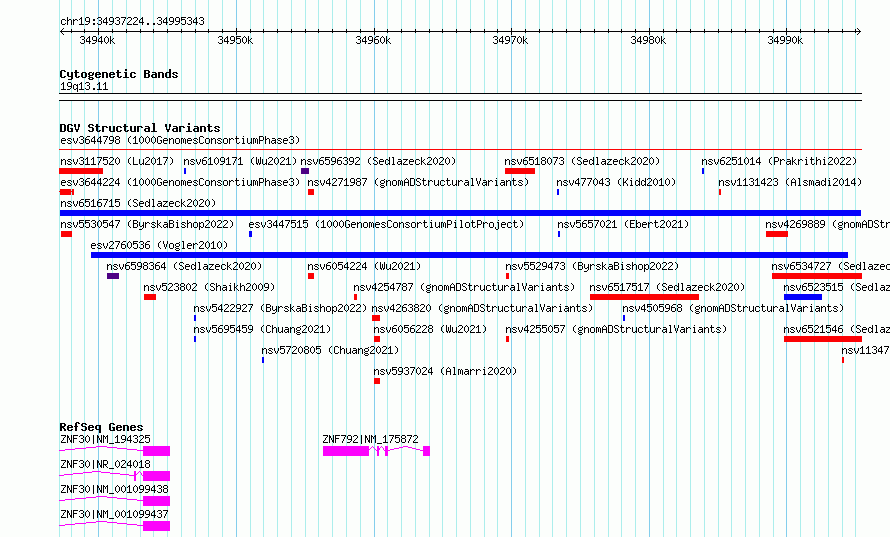Open nsv5657021 (Ebert2021) variant label
The width and height of the screenshot is (890, 537).
pos(623,224)
